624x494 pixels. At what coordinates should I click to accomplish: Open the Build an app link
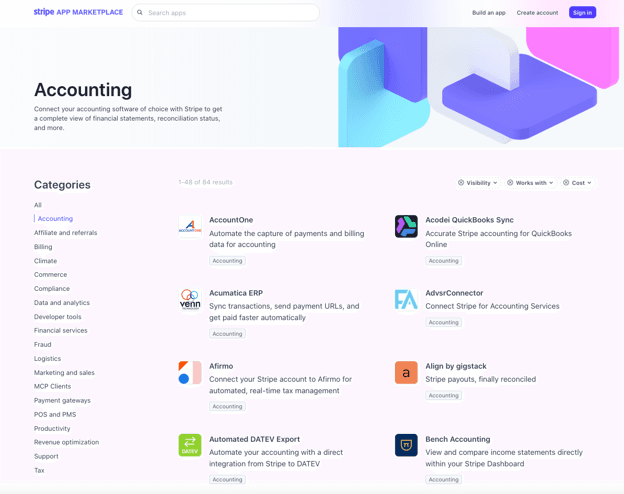click(x=489, y=13)
